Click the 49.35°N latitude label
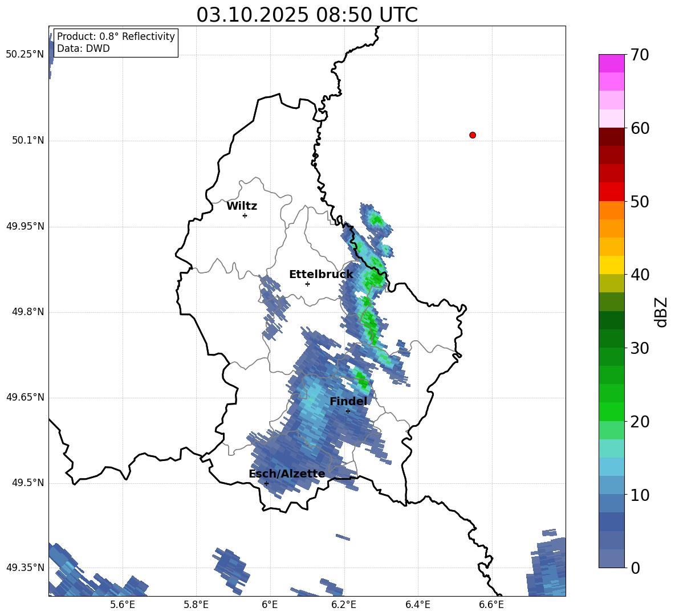675x616 pixels. point(25,568)
